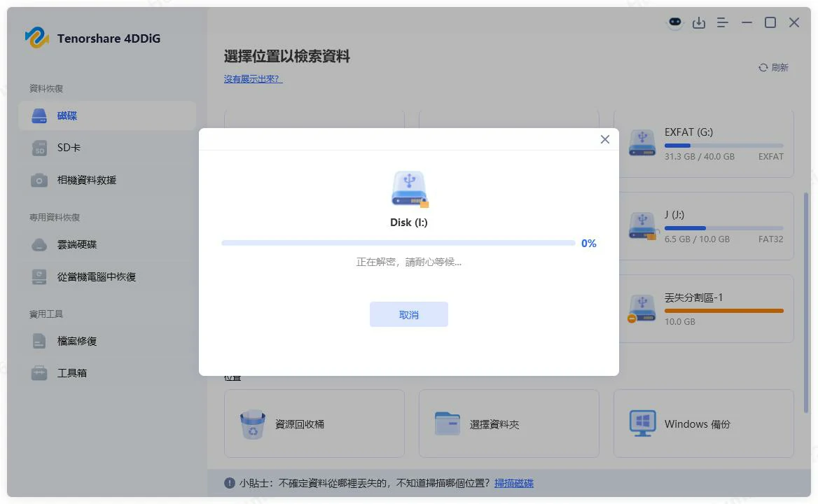Click the EXFAT (G:) usage bar

click(x=723, y=146)
